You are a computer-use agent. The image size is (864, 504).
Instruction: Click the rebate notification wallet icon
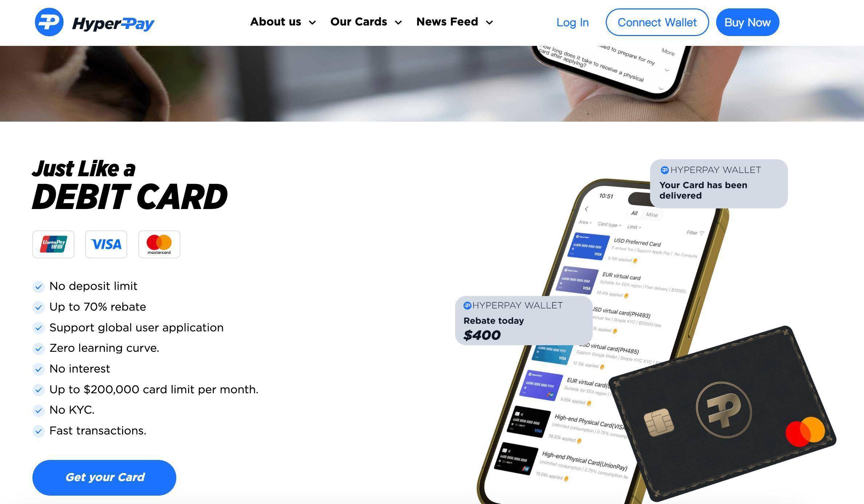[467, 306]
